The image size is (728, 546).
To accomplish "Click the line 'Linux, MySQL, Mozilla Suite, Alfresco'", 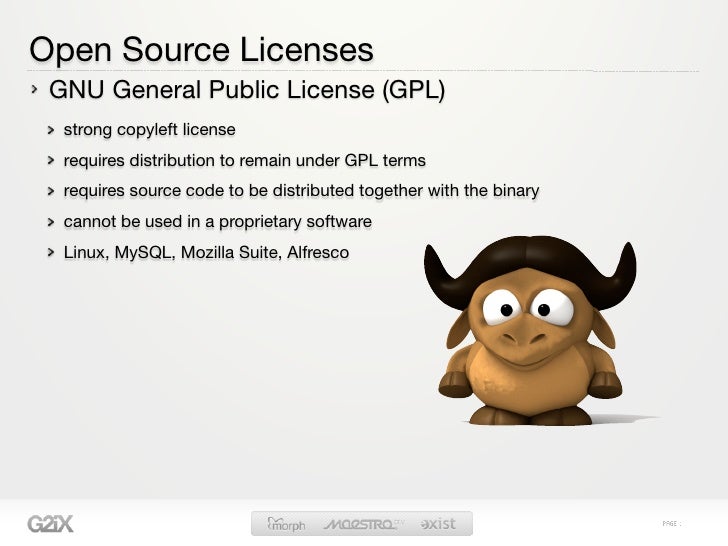I will (x=206, y=253).
